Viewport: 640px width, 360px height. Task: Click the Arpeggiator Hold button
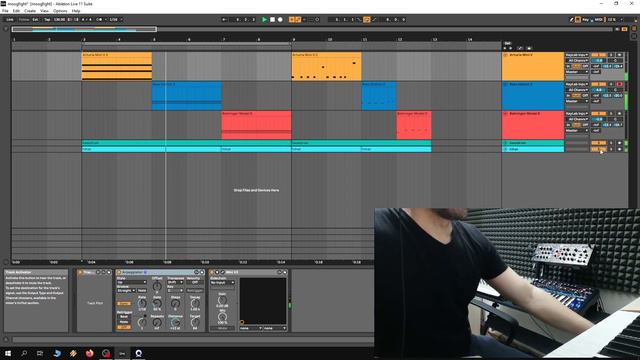tap(142, 291)
